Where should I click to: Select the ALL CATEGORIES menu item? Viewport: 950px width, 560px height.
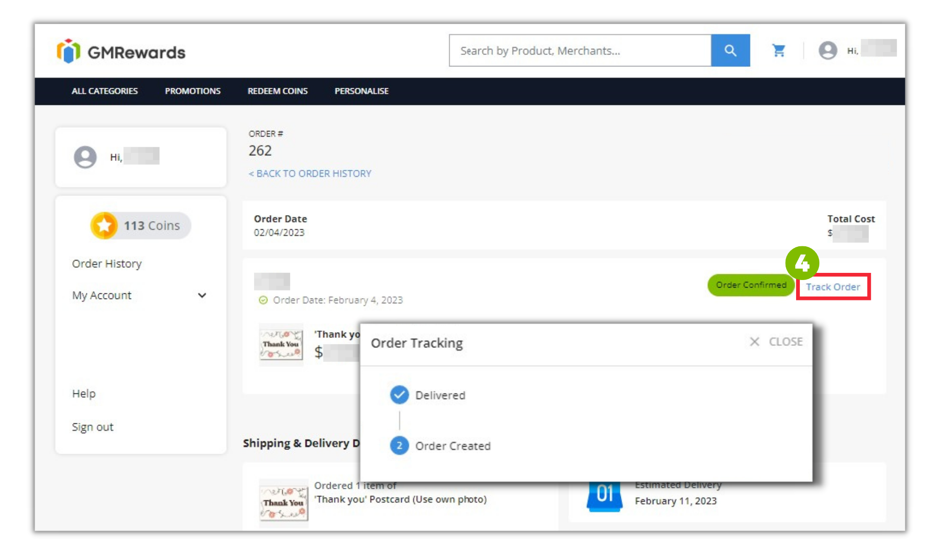105,90
